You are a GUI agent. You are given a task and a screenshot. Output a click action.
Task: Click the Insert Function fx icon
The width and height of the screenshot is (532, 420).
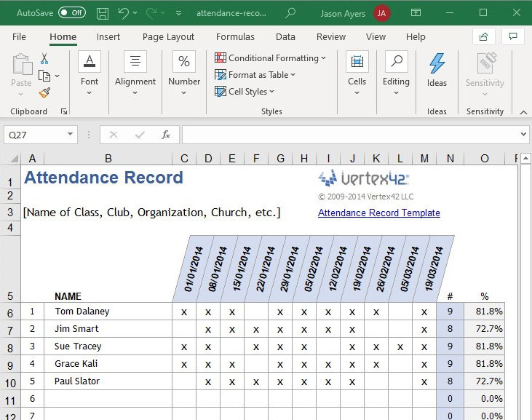166,135
